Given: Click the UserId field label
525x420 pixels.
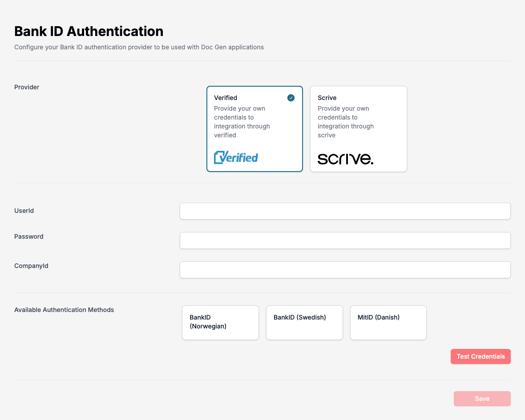Looking at the screenshot, I should click(x=24, y=211).
